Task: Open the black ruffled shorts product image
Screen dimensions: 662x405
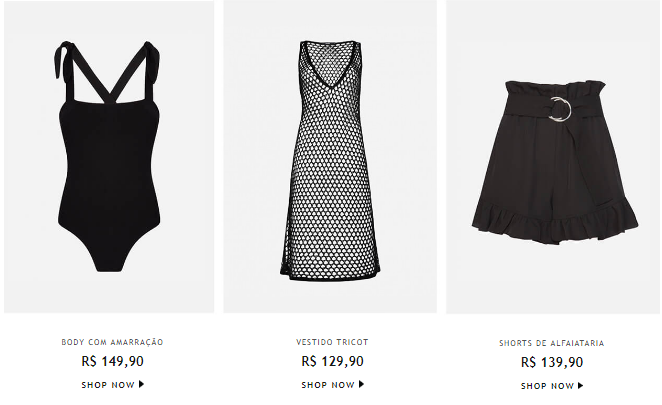Action: click(553, 157)
